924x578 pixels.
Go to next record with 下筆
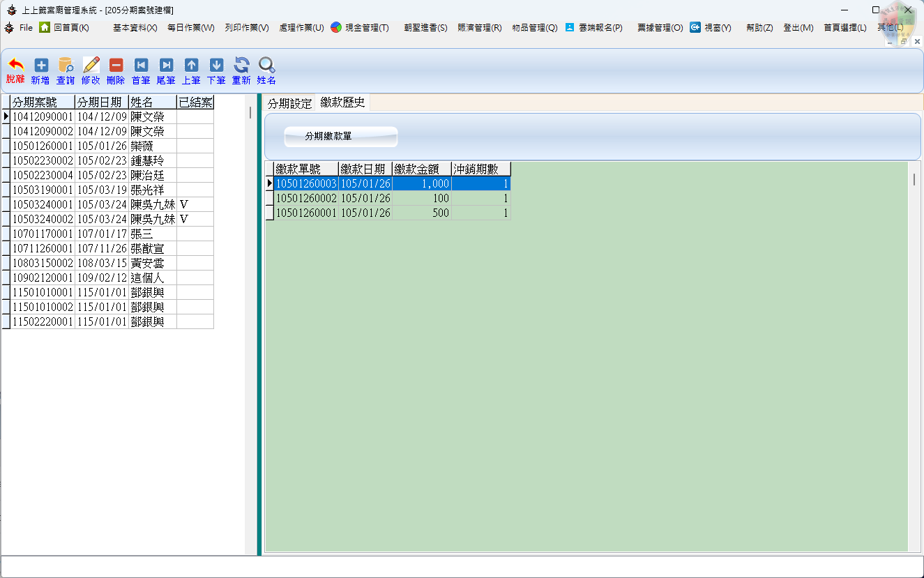pyautogui.click(x=216, y=66)
